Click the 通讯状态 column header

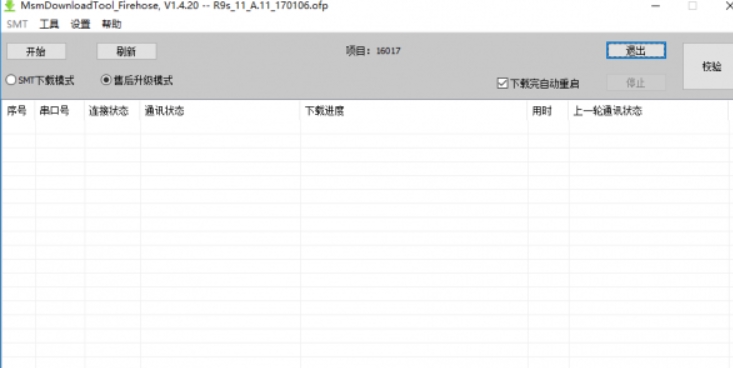coord(220,111)
